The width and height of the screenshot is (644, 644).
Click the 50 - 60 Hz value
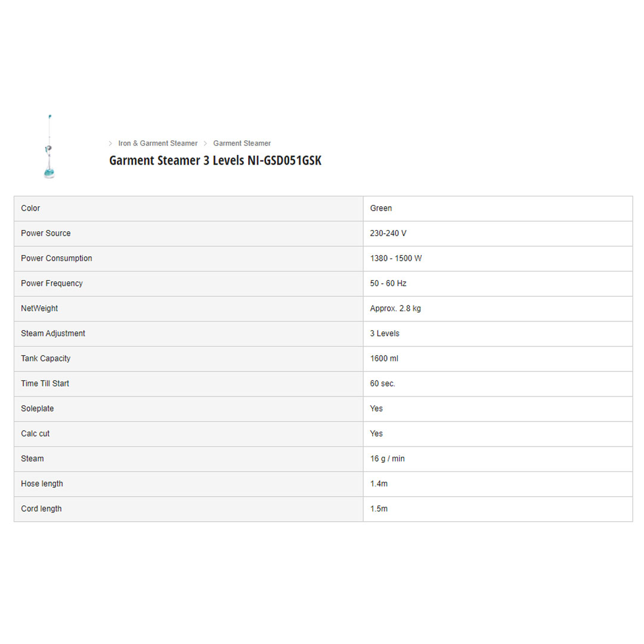(388, 283)
